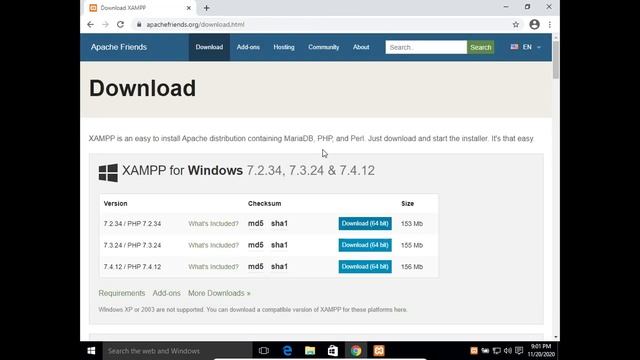Screen dimensions: 640x360
Task: Open Add-ons link below the version table
Action: [167, 293]
